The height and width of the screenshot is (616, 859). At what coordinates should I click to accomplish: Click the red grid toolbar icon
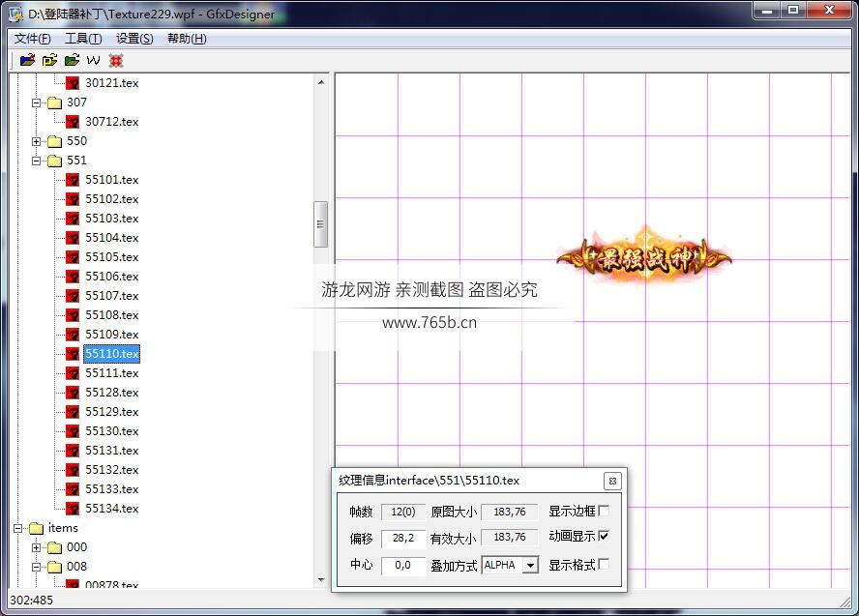click(115, 60)
